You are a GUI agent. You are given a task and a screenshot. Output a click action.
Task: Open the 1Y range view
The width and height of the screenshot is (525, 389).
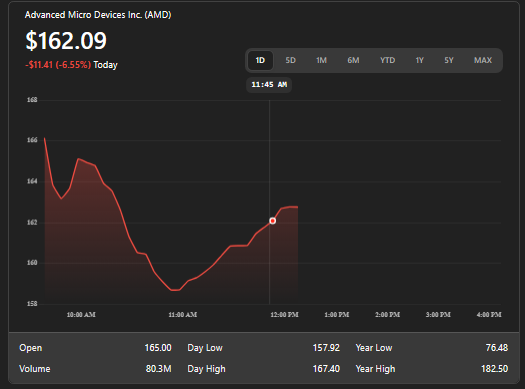pyautogui.click(x=420, y=61)
